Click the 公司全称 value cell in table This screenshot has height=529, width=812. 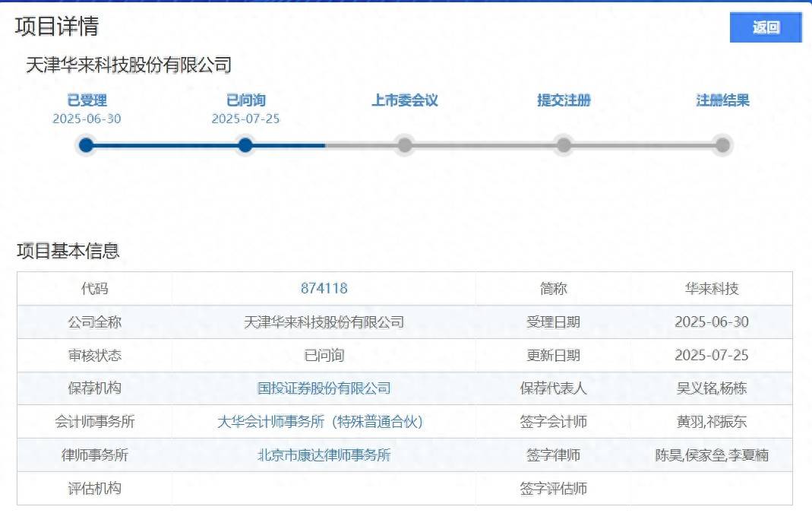tap(324, 322)
